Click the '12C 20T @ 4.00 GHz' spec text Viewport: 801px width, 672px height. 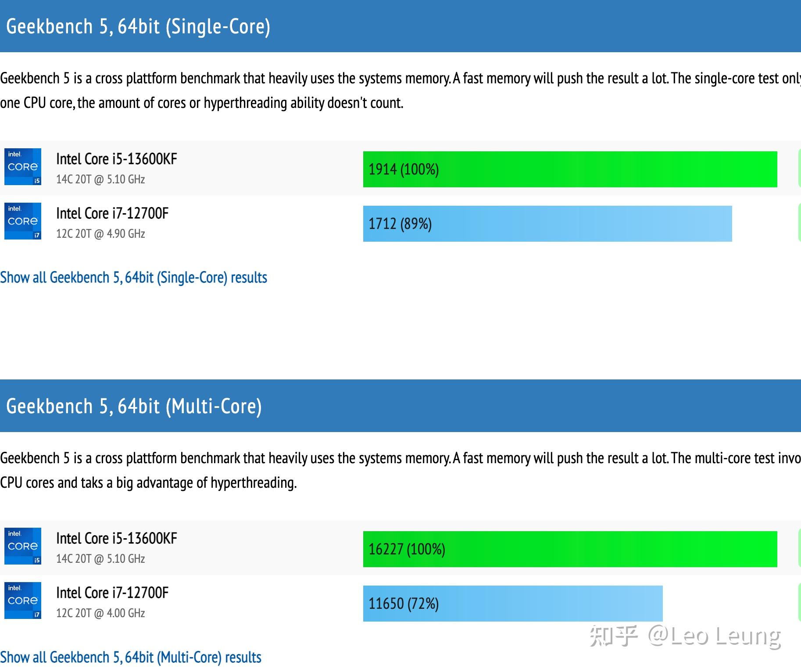tap(100, 613)
